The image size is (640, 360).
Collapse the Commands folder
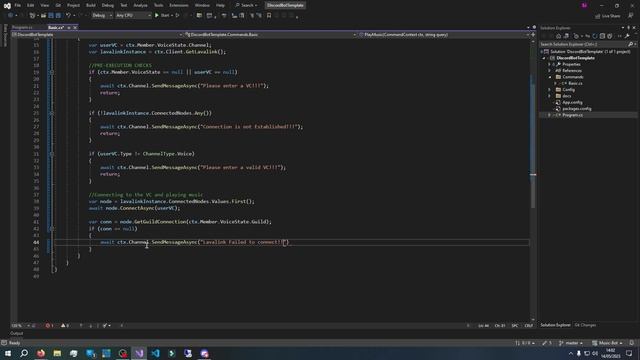pyautogui.click(x=549, y=77)
